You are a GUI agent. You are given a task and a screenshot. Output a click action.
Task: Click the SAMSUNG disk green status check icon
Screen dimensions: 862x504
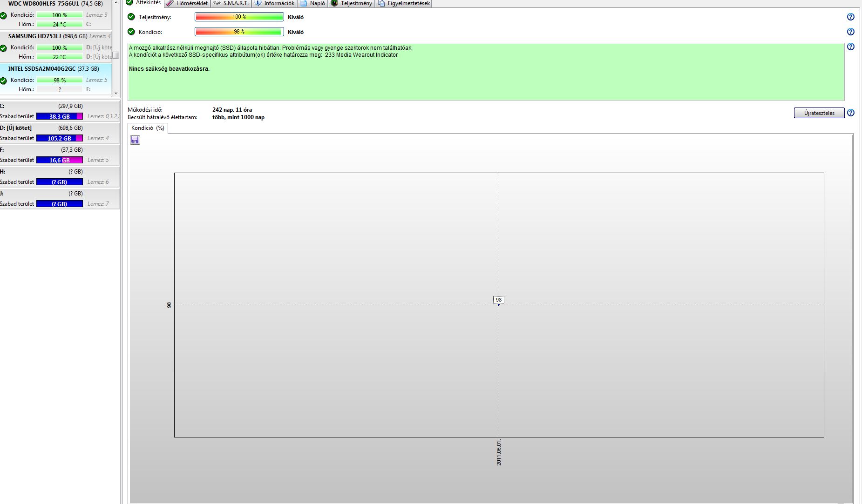point(4,48)
